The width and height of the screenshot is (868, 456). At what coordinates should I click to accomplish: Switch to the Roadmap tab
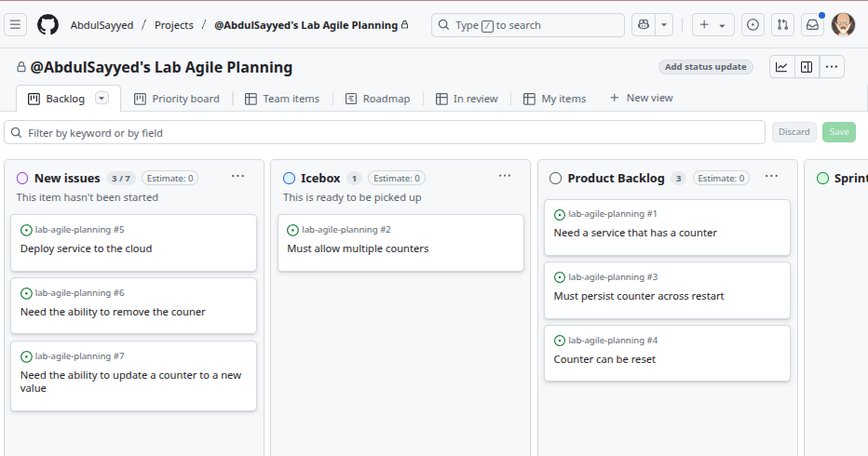377,99
